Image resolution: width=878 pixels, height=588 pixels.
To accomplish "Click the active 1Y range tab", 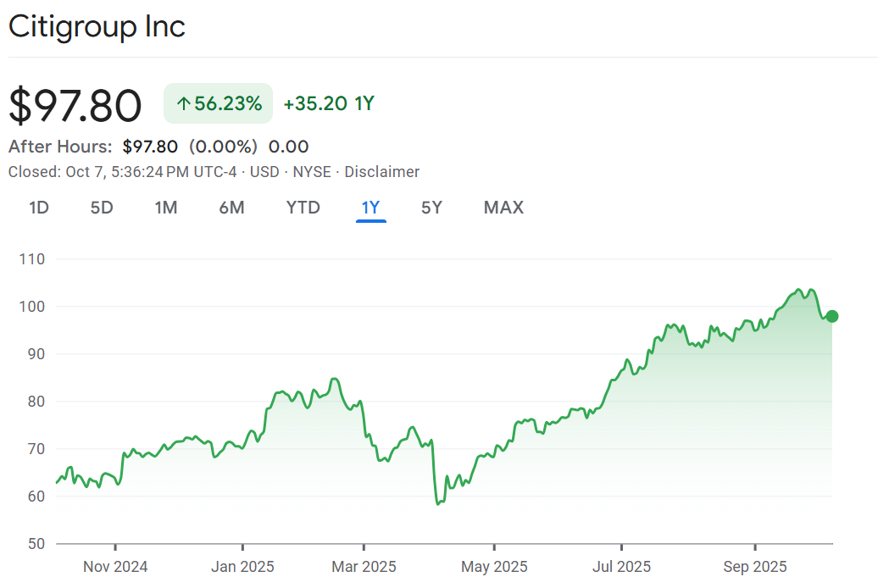I will (x=370, y=208).
